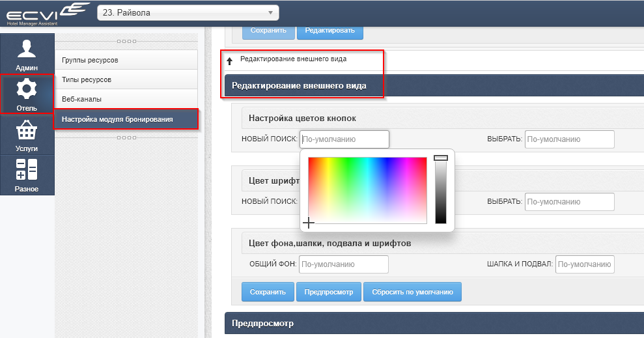Viewport: 644px width, 338px height.
Task: Select Группы ресурсов menu item
Action: coord(126,61)
